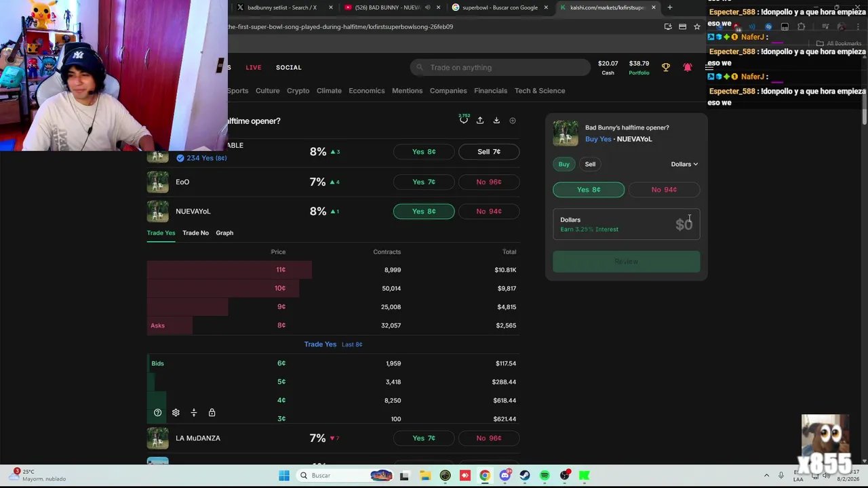Switch to the Trade Yes tab
This screenshot has height=488, width=868.
click(161, 232)
